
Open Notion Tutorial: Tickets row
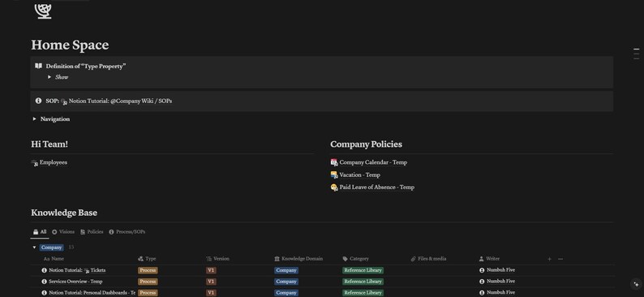(x=77, y=270)
